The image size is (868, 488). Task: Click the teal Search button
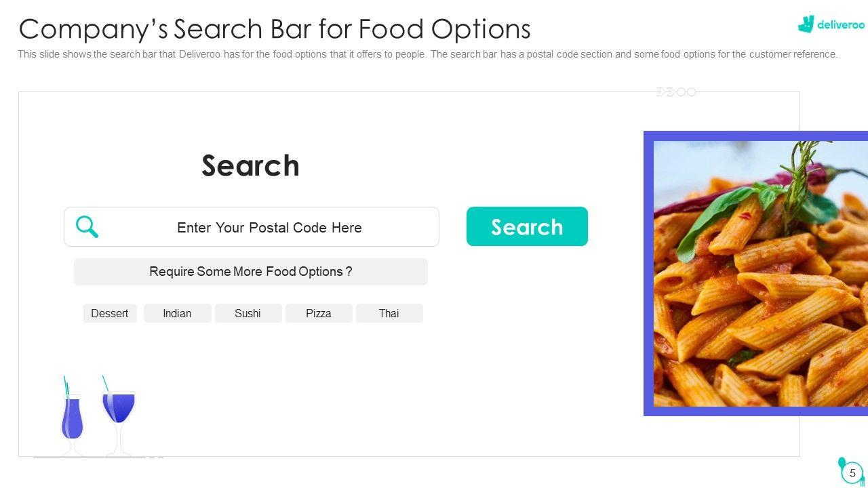527,226
